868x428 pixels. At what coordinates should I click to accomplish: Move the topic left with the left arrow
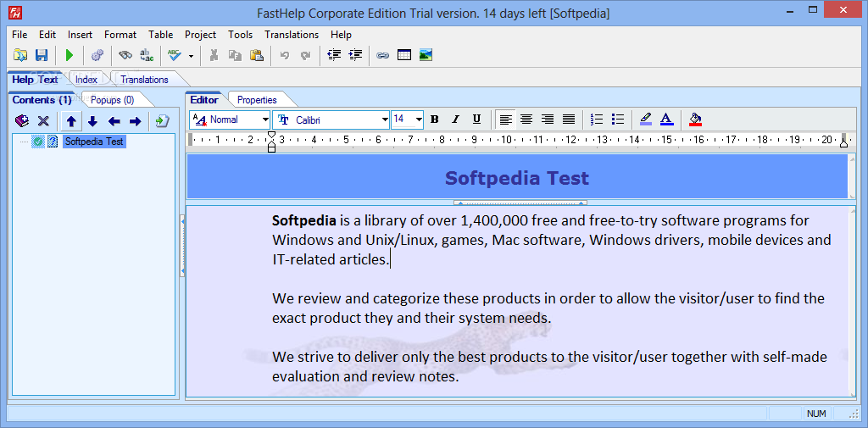pos(114,120)
